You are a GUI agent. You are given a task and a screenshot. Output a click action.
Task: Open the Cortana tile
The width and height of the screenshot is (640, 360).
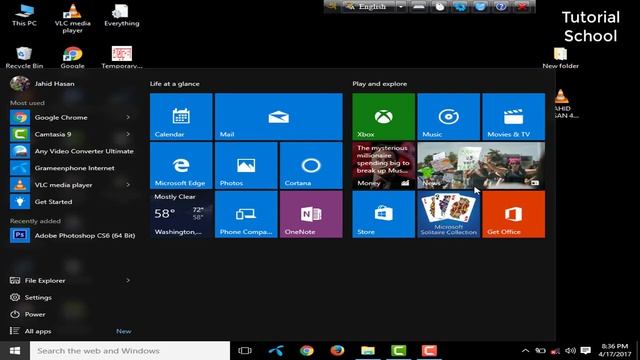coord(311,165)
